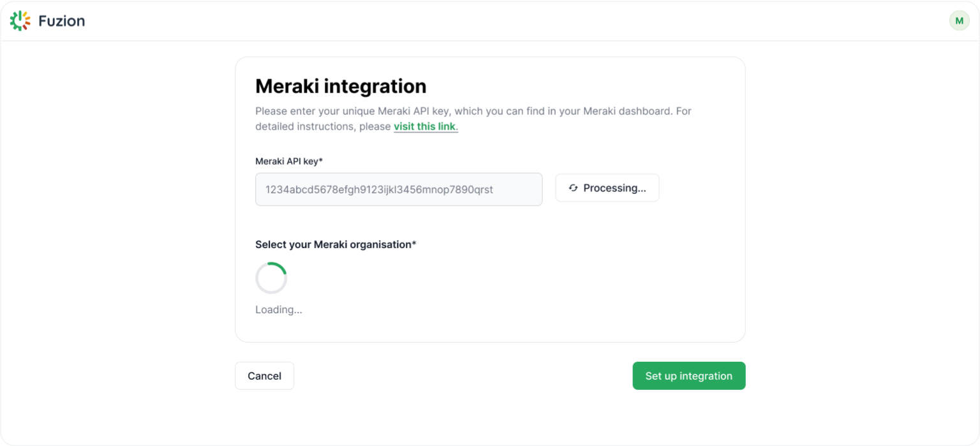Viewport: 980px width, 446px height.
Task: Open the "visit this link" instructions link
Action: (425, 126)
